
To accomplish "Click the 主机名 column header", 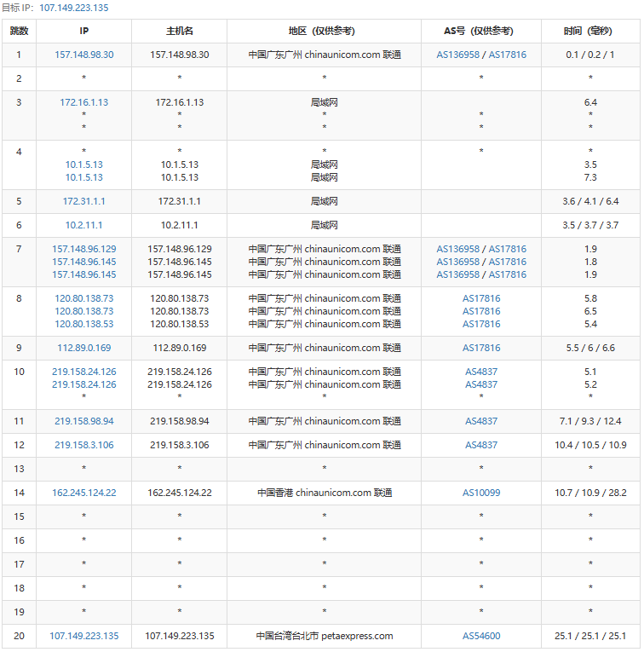I will point(180,31).
